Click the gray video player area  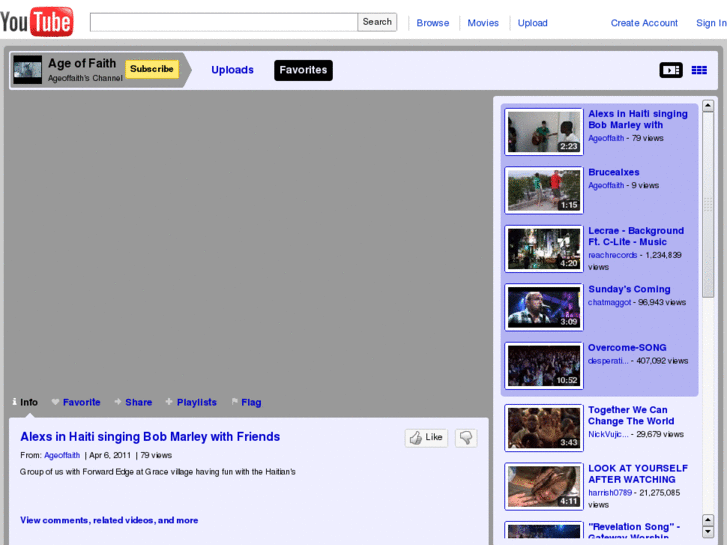coord(248,241)
